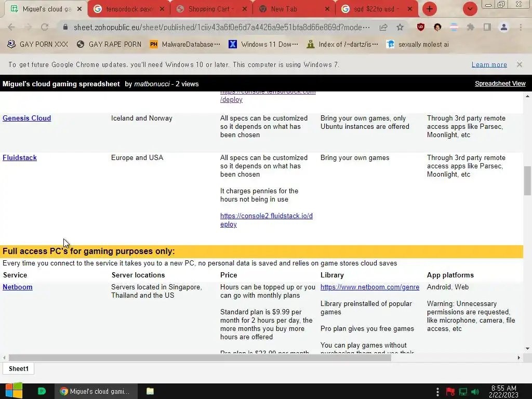Open the console2.fluidstack.io deploy link

[x=267, y=220]
